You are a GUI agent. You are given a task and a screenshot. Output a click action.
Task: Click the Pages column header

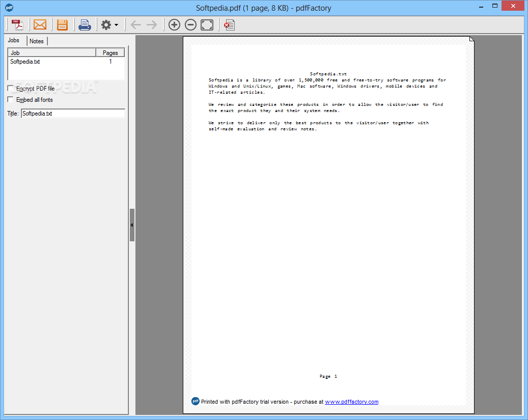click(x=110, y=52)
